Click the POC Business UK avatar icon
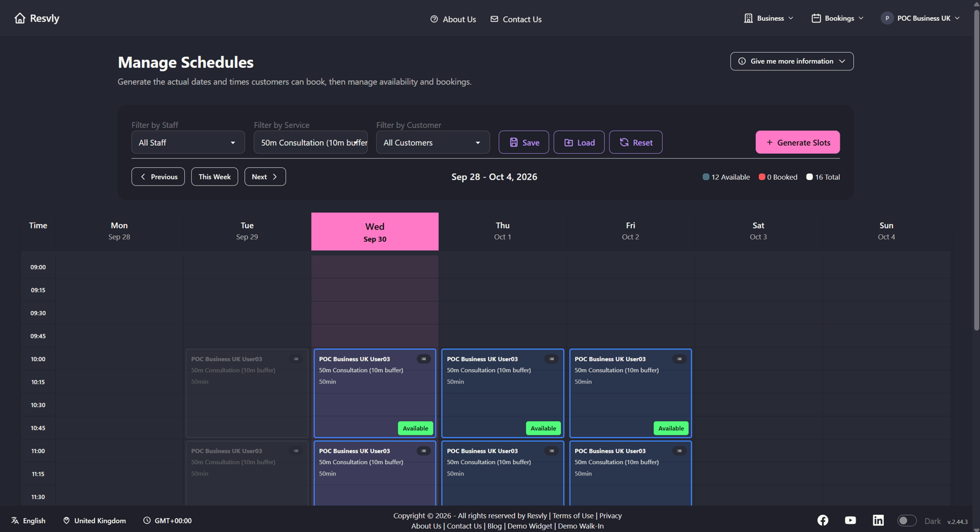 pos(887,18)
